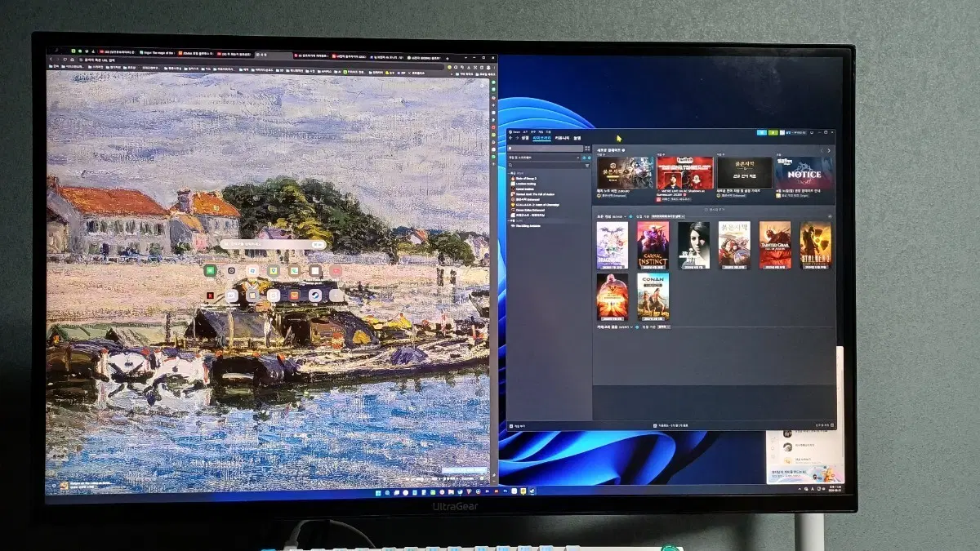The height and width of the screenshot is (551, 980).
Task: Open the downloads status at Steam's bottom bar
Action: point(672,426)
